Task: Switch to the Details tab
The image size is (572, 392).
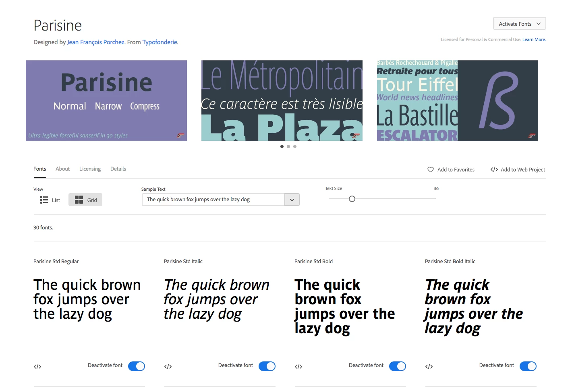Action: [x=118, y=169]
